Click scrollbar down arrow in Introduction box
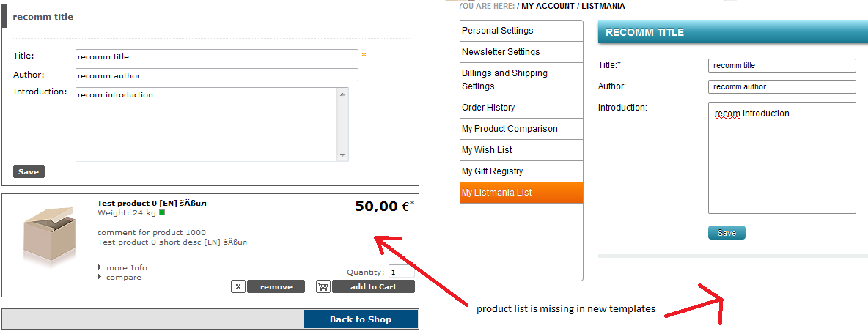This screenshot has width=868, height=334. coord(342,155)
